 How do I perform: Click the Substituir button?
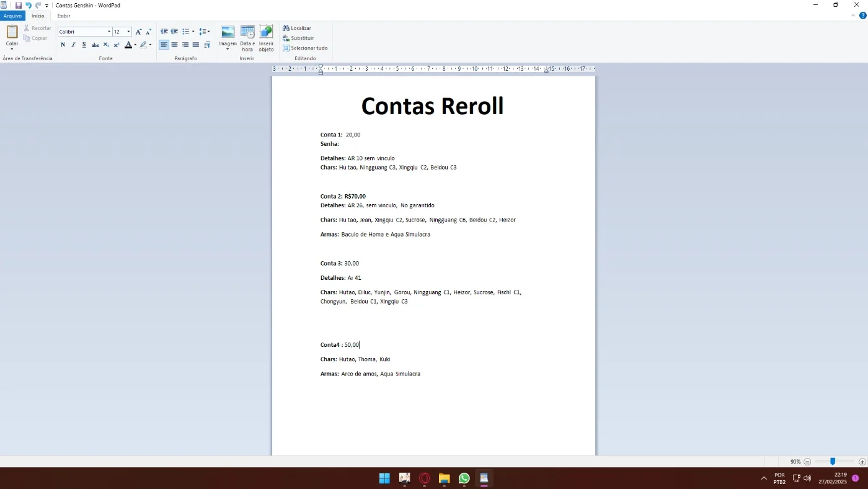click(298, 38)
